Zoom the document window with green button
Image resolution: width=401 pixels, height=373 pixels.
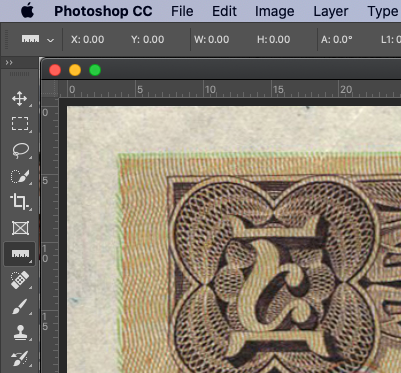95,70
